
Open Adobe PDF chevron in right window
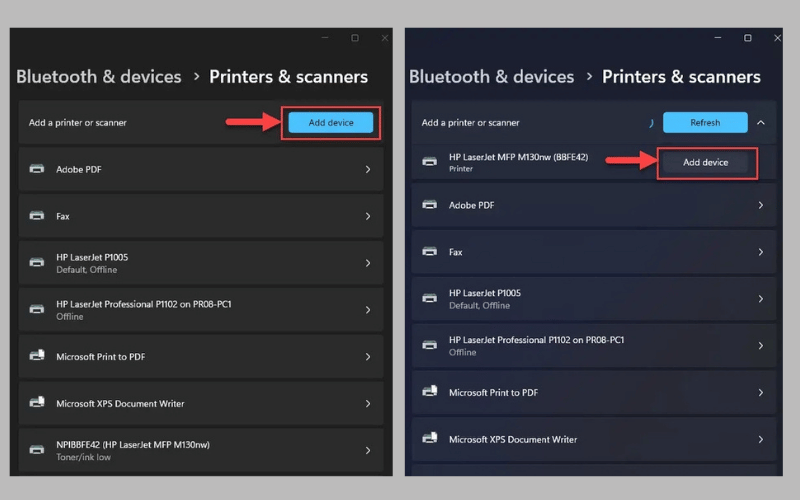pyautogui.click(x=761, y=205)
